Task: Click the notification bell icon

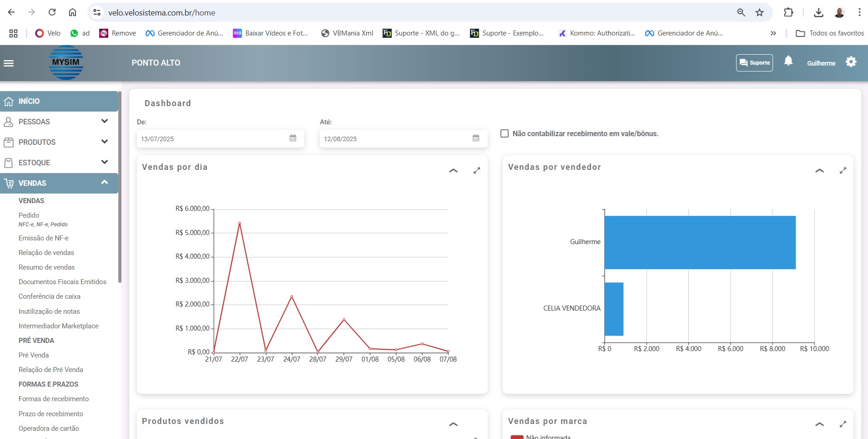Action: pos(788,61)
